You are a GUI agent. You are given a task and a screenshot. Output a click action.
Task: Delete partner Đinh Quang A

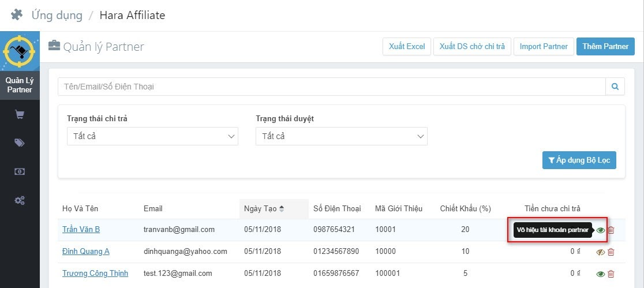click(x=611, y=252)
